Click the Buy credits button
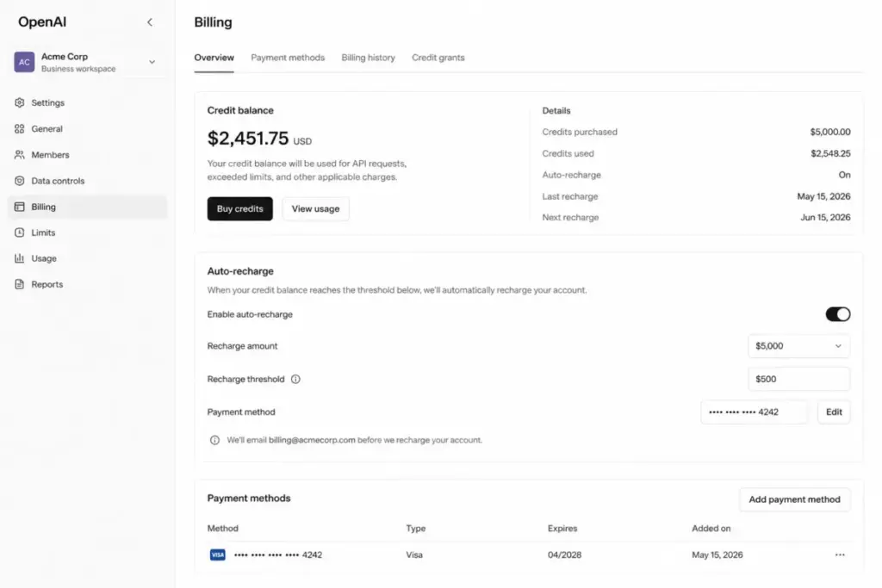This screenshot has width=882, height=588. point(239,208)
